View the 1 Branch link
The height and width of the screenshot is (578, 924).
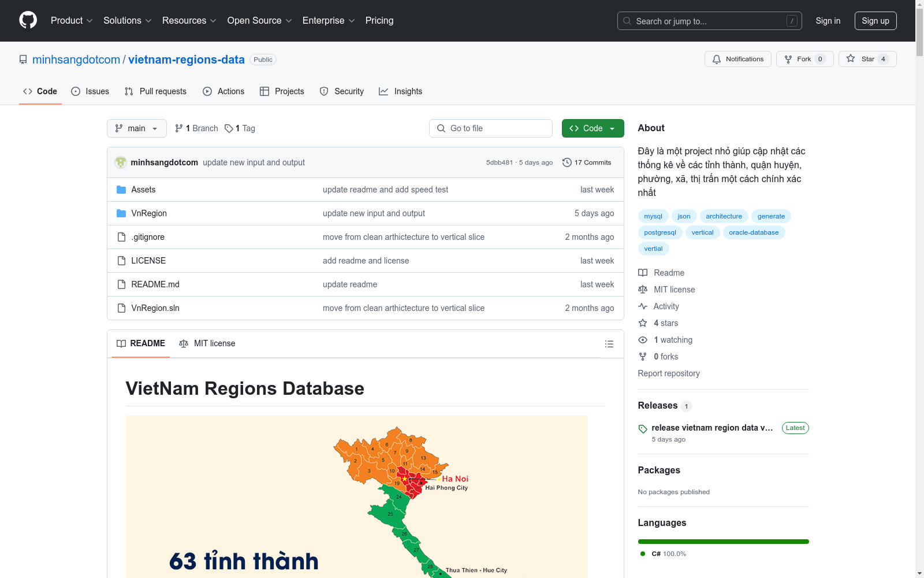[196, 128]
